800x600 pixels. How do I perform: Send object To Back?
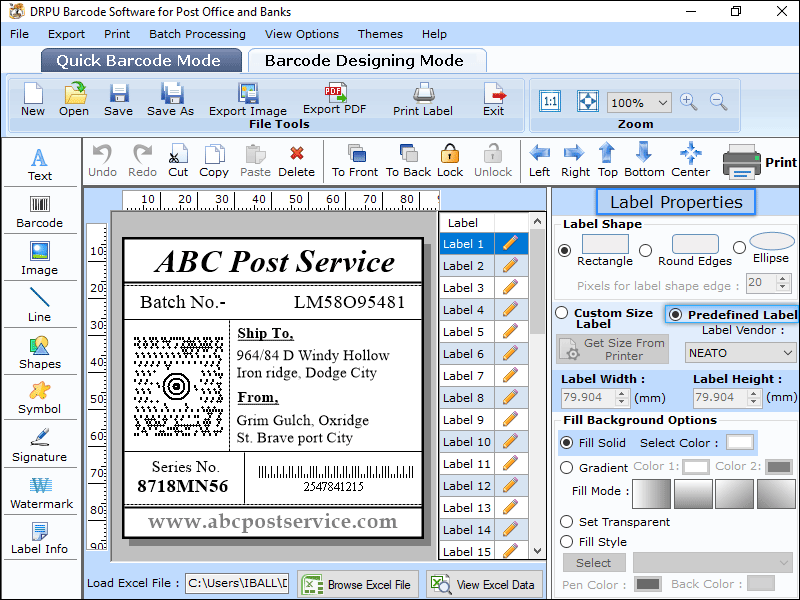(x=408, y=161)
